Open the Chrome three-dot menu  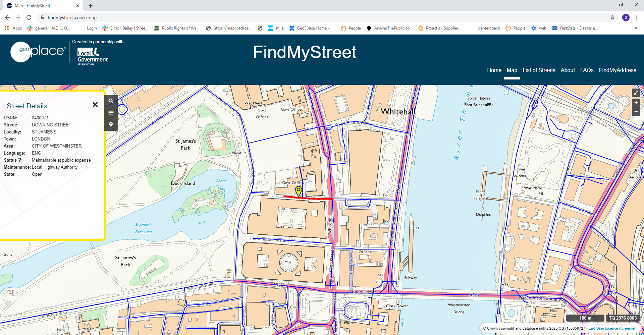pyautogui.click(x=637, y=17)
